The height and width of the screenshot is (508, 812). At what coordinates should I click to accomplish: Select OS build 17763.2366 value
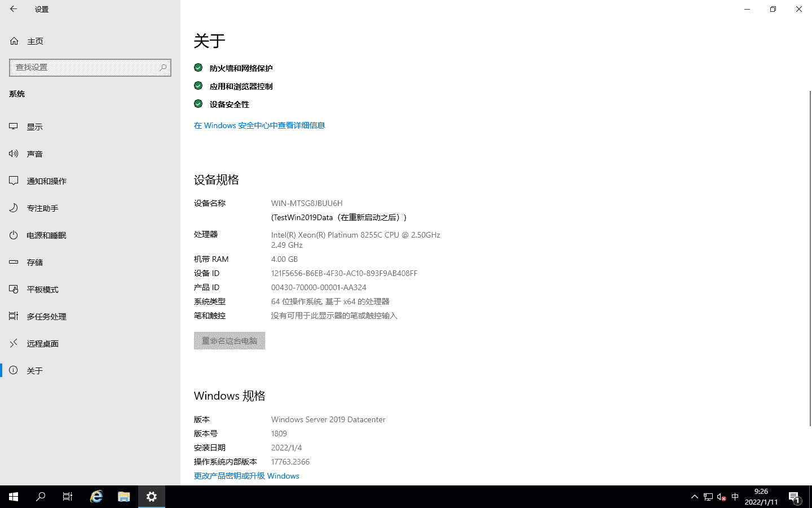tap(290, 462)
